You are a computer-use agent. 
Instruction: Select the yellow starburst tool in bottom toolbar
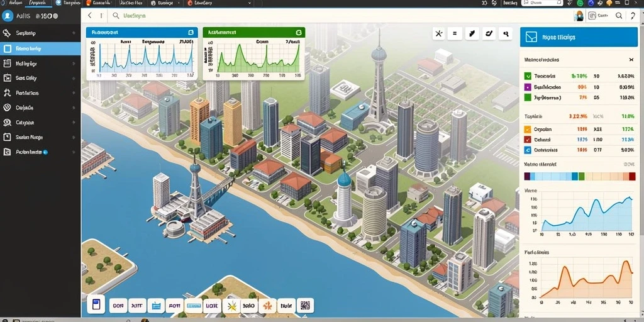[231, 306]
